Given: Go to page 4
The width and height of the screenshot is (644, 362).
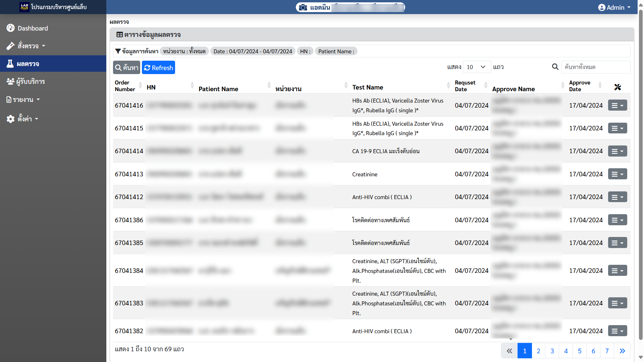Looking at the screenshot, I should point(566,351).
